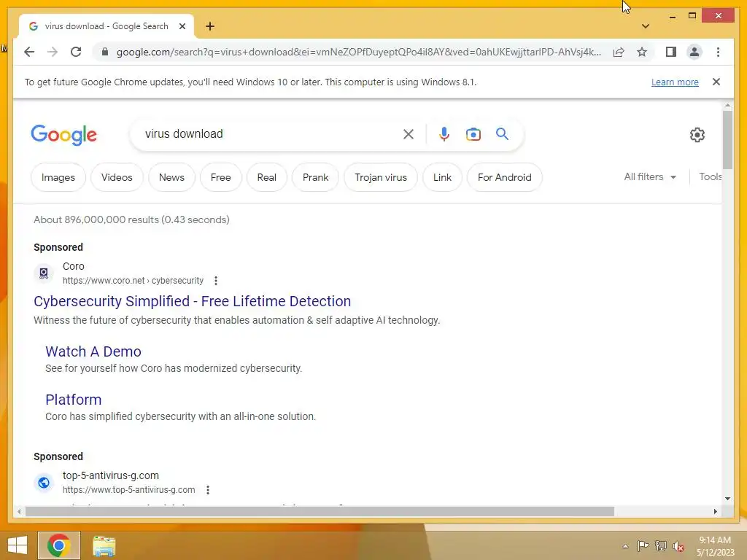Click scrollbar down arrow
The width and height of the screenshot is (747, 560).
pyautogui.click(x=727, y=499)
